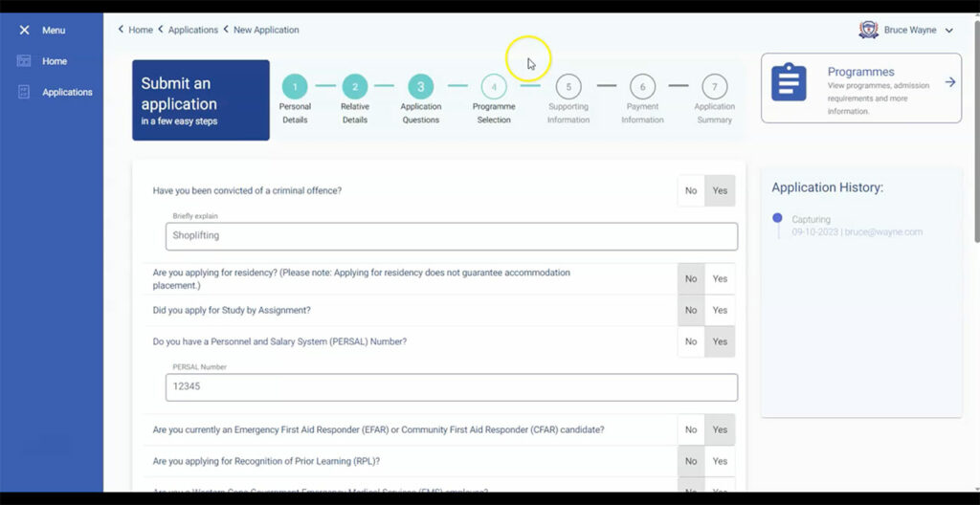
Task: Go to step 2 Relative Details circle
Action: click(x=355, y=87)
